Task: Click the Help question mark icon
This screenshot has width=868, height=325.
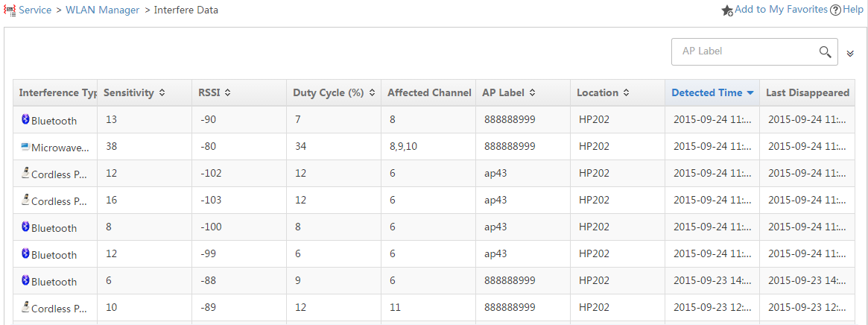Action: coord(835,10)
